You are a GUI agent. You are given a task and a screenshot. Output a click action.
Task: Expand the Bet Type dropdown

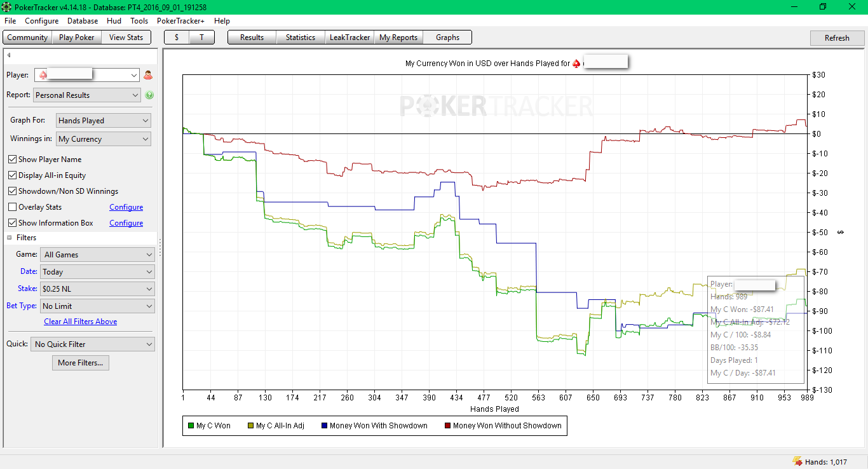(97, 306)
